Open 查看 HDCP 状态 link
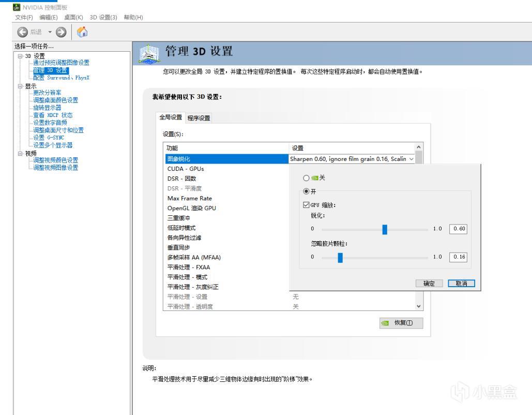The height and width of the screenshot is (415, 532). click(53, 115)
